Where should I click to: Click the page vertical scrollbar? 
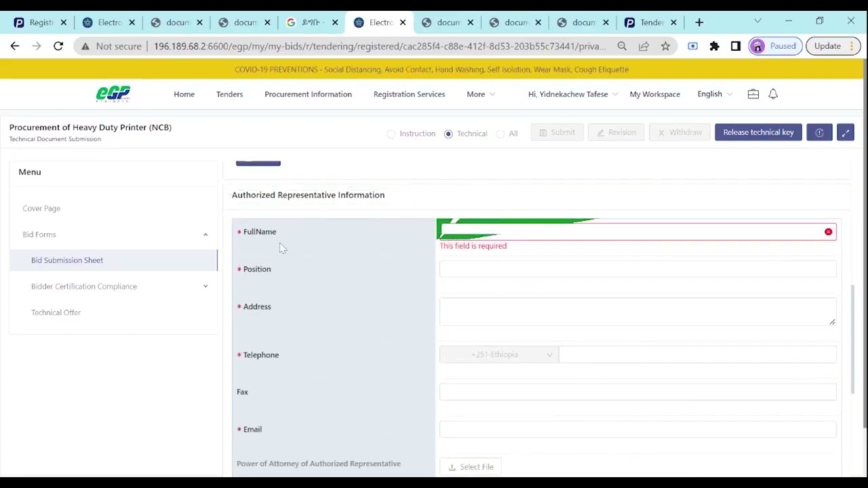(864, 244)
